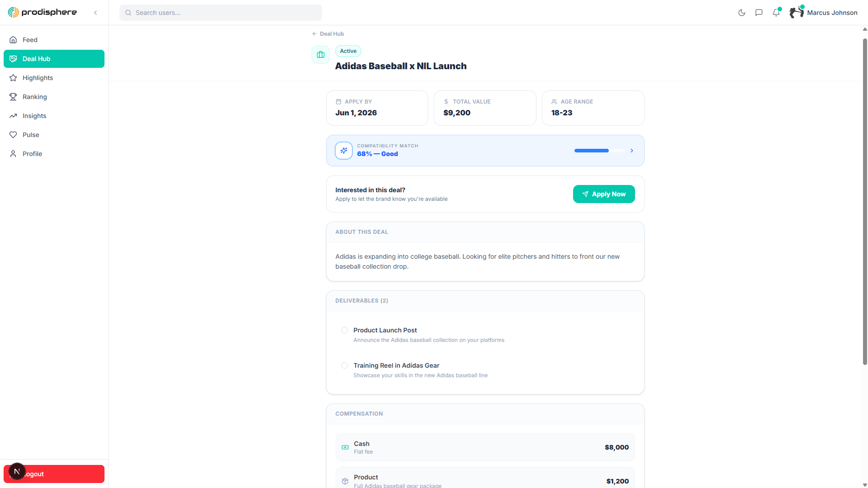Mark Training Reel in Adidas Gear complete
Viewport: 868px width, 488px height.
point(345,365)
